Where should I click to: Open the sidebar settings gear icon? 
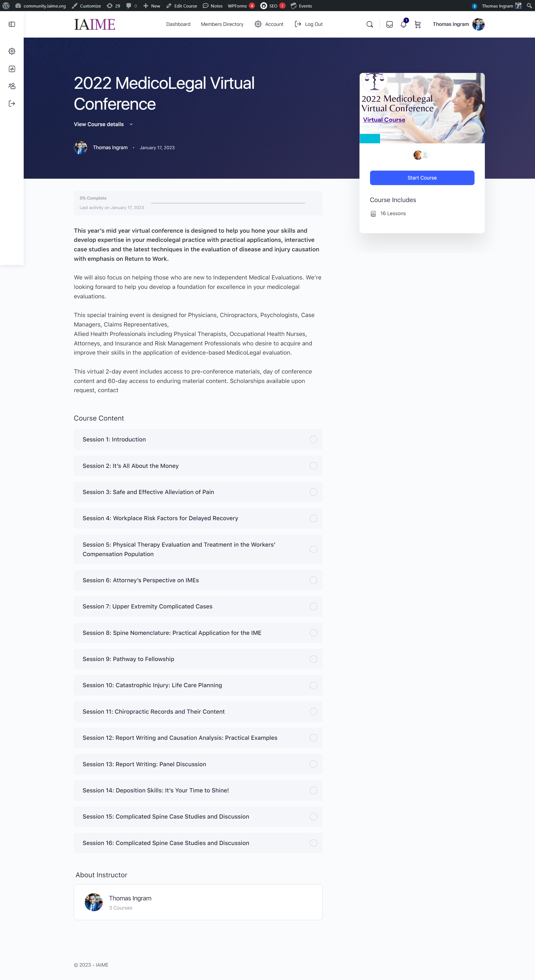coord(12,51)
